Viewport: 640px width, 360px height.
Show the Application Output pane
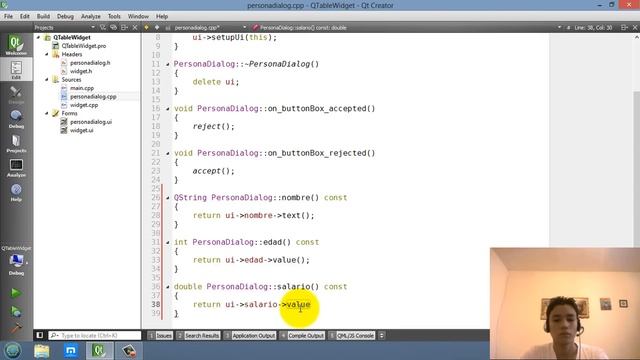click(x=250, y=336)
